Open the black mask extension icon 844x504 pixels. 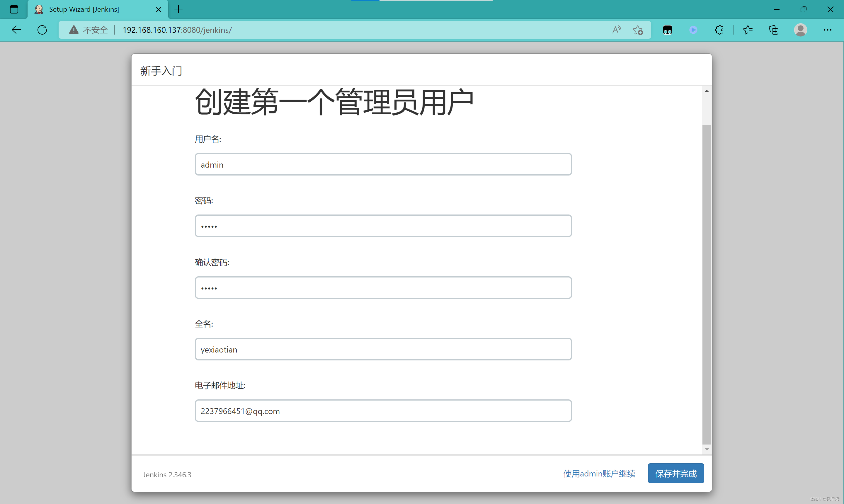click(x=667, y=30)
